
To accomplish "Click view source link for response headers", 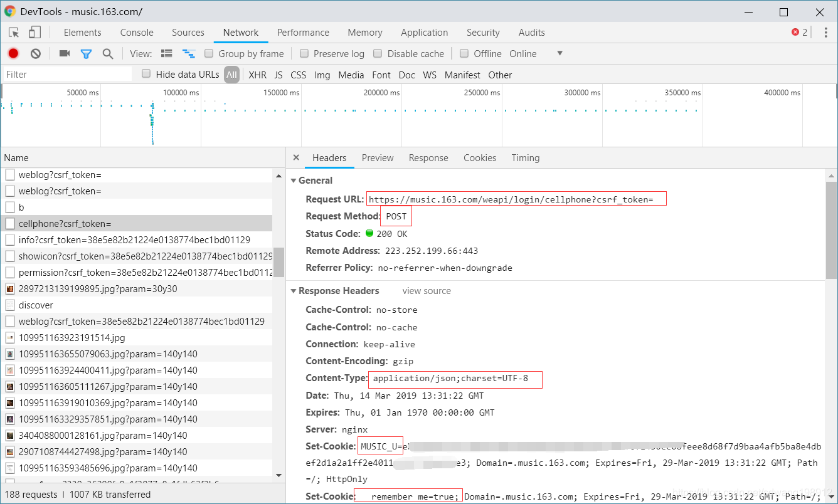I will pos(427,291).
